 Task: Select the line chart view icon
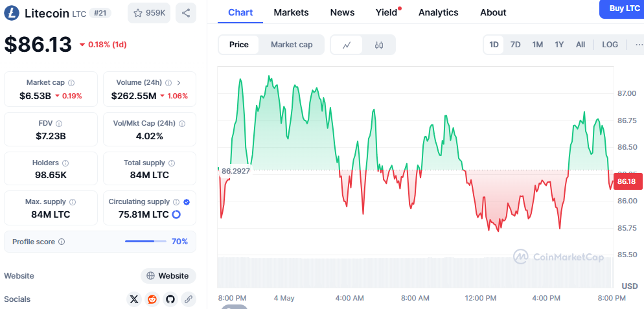pos(347,45)
